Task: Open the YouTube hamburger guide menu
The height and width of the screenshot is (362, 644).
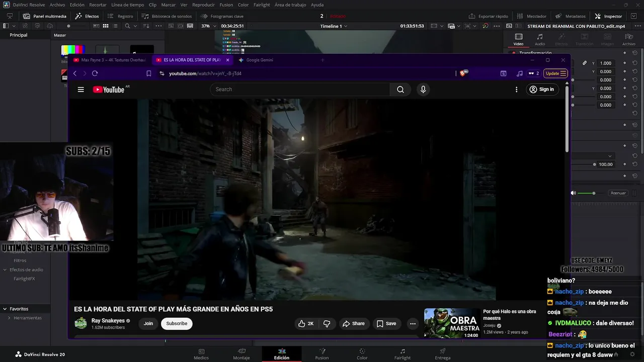Action: pos(80,89)
